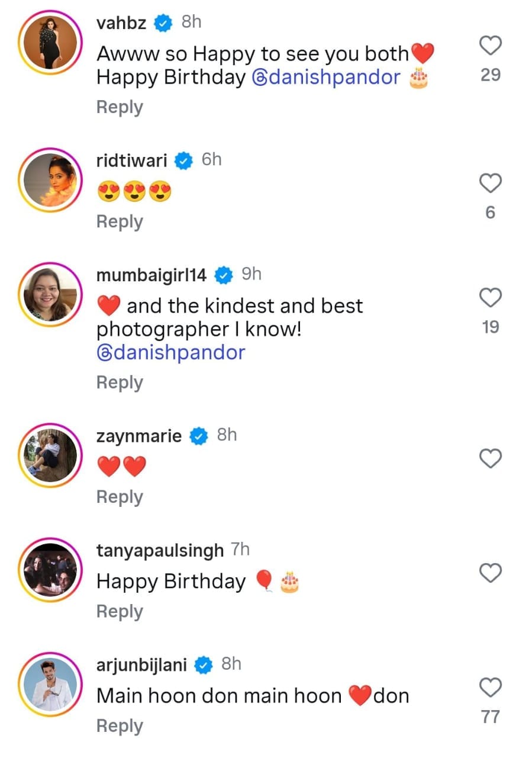
Task: Open ridtiwari's profile picture
Action: click(x=50, y=180)
